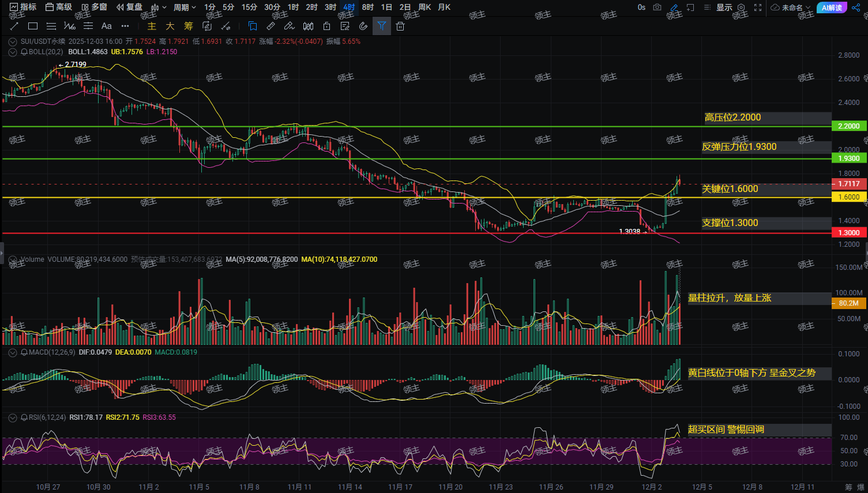Screen dimensions: 868x493
Task: Take a chart screenshot with camera icon
Action: pyautogui.click(x=657, y=7)
